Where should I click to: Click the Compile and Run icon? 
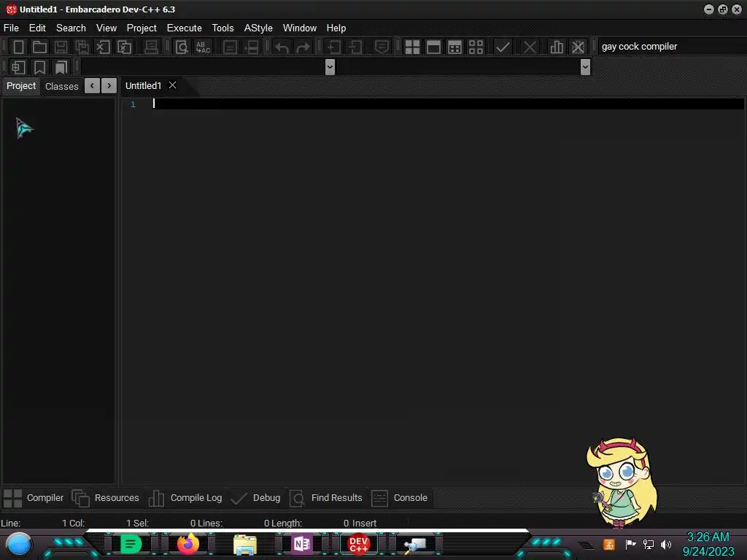coord(455,47)
